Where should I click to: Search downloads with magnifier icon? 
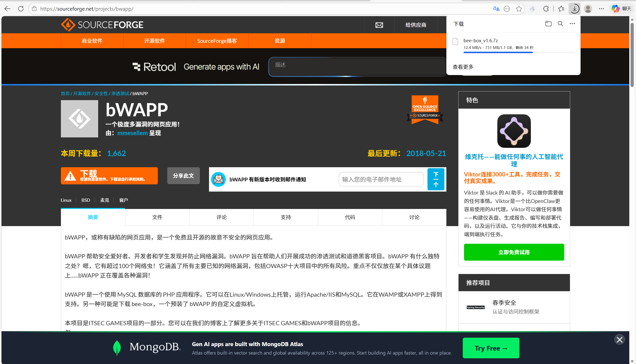560,24
